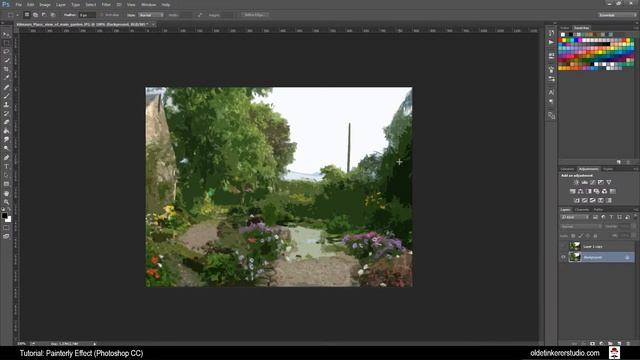Click the Delete layer trash icon
This screenshot has height=360, width=640.
point(628,344)
